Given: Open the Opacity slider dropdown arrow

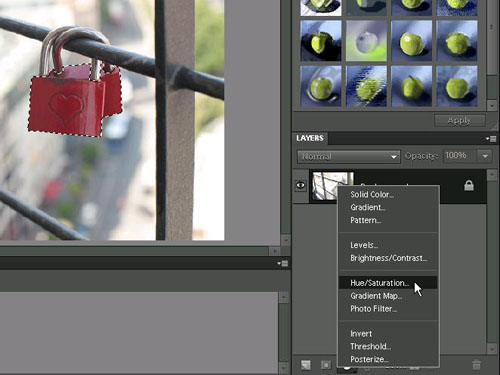Looking at the screenshot, I should (485, 156).
